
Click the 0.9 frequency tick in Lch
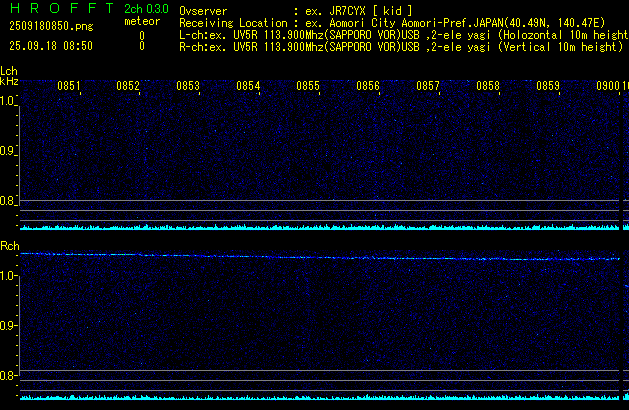(9, 151)
